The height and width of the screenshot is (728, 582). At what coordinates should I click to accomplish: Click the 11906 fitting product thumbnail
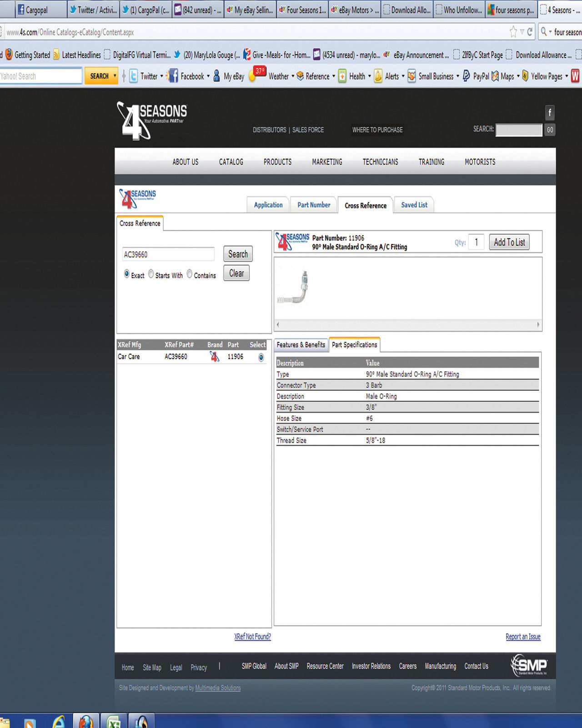tap(293, 288)
